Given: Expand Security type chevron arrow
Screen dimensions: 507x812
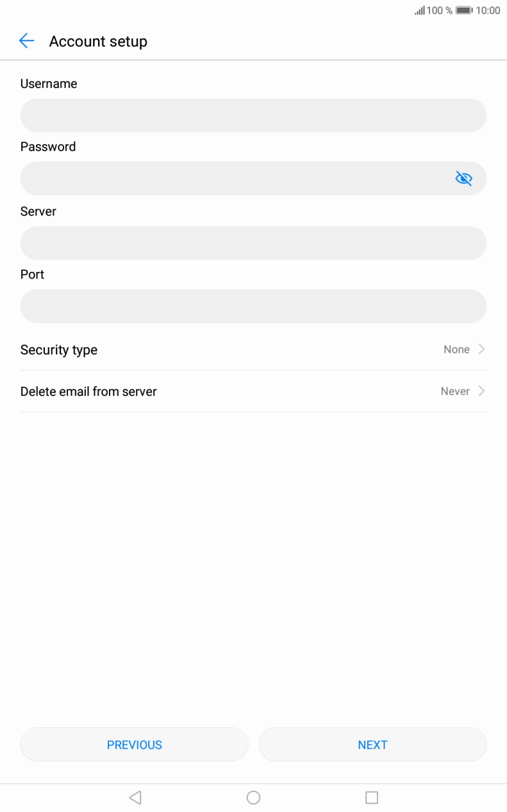Looking at the screenshot, I should point(481,350).
